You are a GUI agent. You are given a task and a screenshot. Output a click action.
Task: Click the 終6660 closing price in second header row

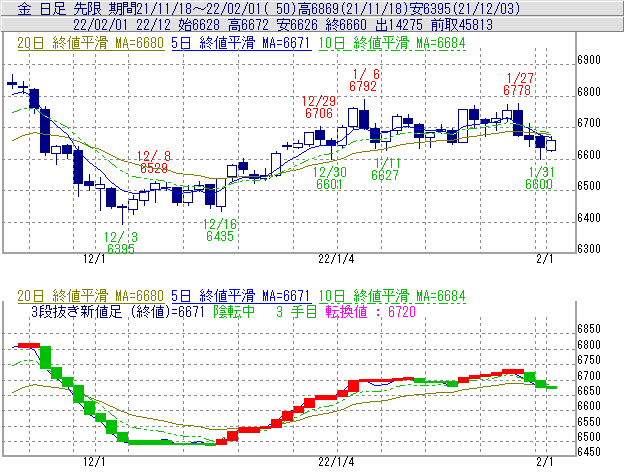point(346,25)
